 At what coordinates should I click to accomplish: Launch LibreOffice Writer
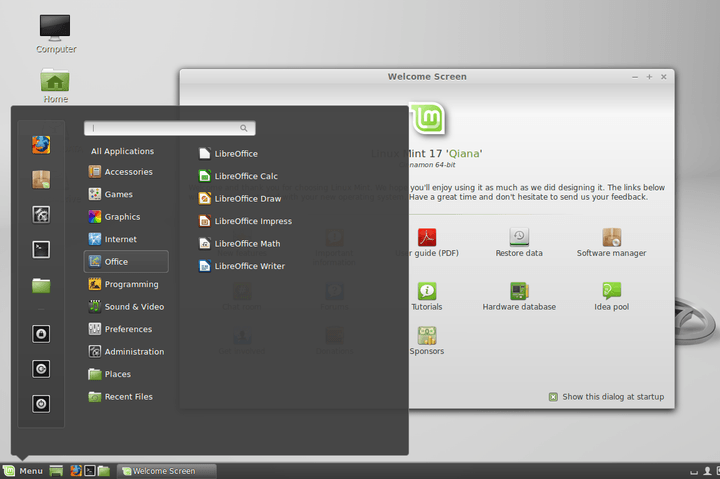pos(242,266)
